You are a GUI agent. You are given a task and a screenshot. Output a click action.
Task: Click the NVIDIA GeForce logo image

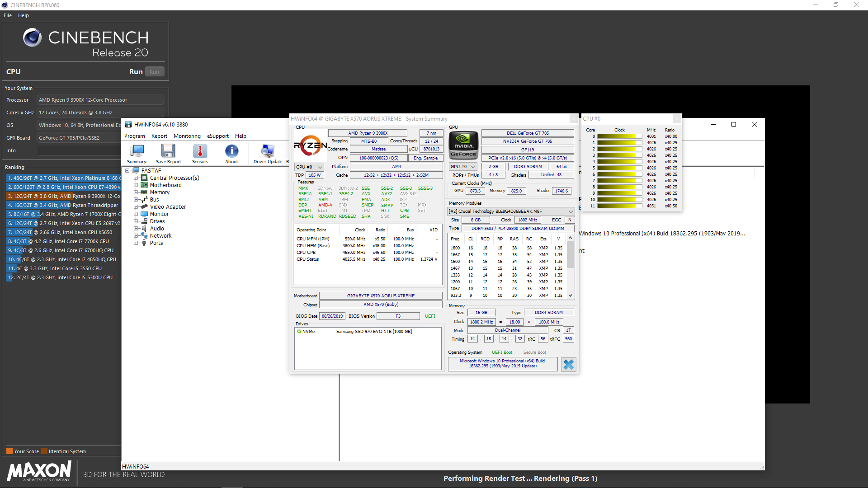click(x=463, y=145)
